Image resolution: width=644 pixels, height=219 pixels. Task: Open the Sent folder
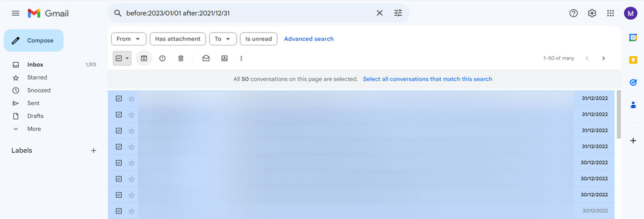click(33, 103)
